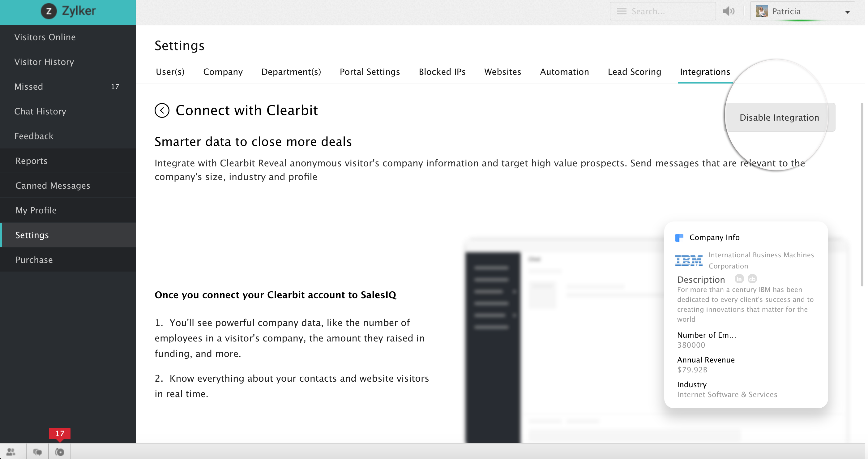
Task: Open the Automation settings tab
Action: (x=564, y=72)
